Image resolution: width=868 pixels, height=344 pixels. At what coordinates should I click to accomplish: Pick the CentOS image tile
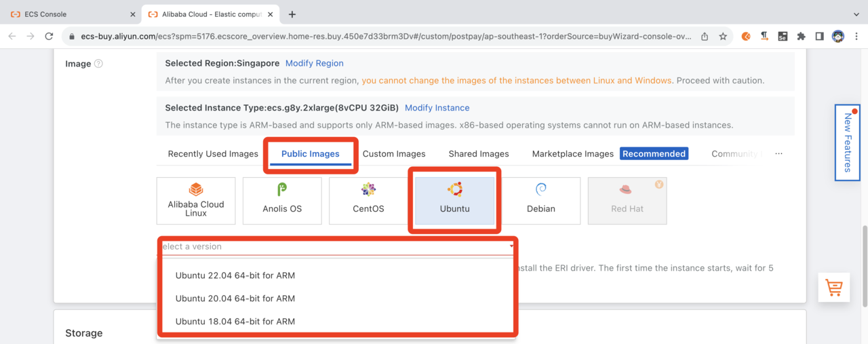[368, 200]
